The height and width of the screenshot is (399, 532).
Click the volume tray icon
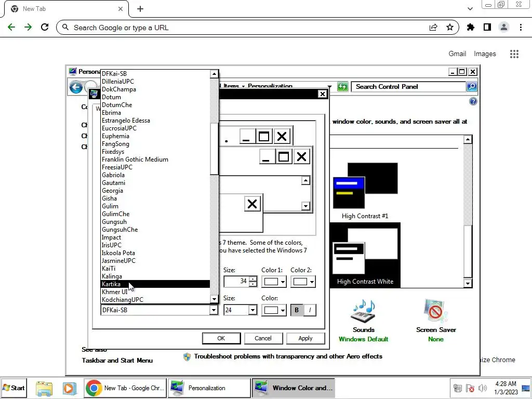click(482, 388)
